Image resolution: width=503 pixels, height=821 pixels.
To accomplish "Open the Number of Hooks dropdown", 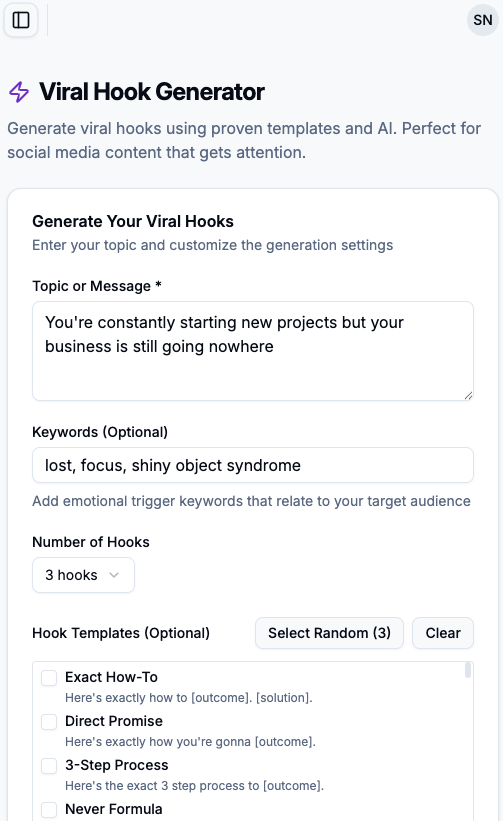I will pos(83,575).
